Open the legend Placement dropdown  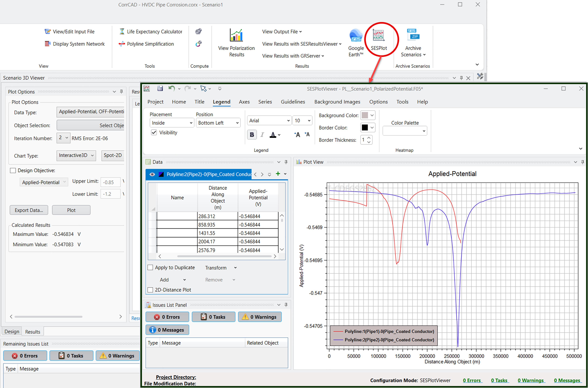(x=172, y=123)
